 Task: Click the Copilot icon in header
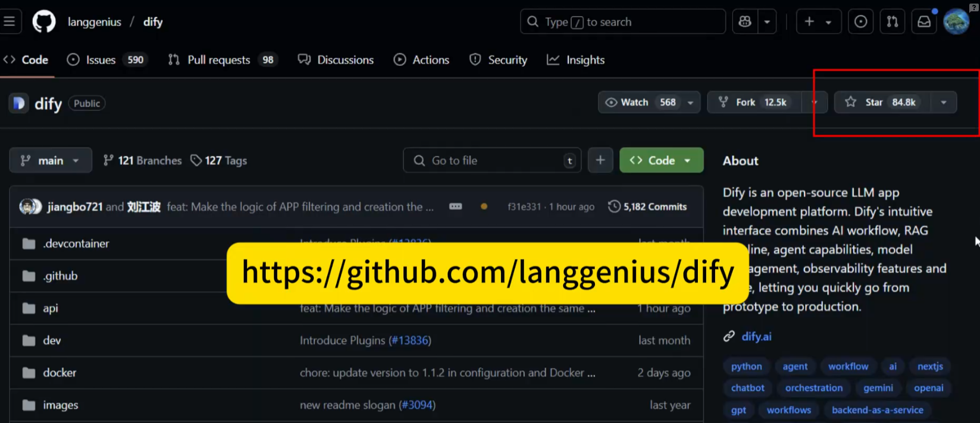745,22
